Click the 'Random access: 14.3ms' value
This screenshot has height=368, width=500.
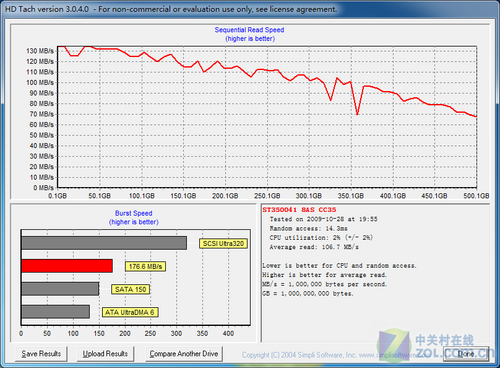[x=309, y=229]
